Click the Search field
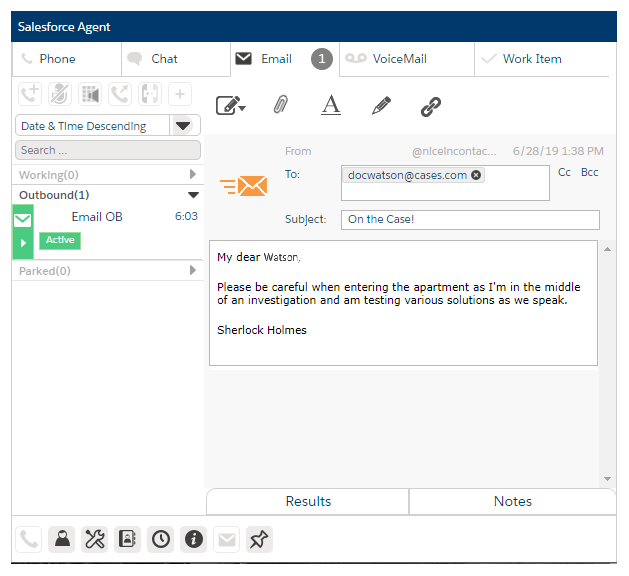This screenshot has height=576, width=629. click(108, 150)
